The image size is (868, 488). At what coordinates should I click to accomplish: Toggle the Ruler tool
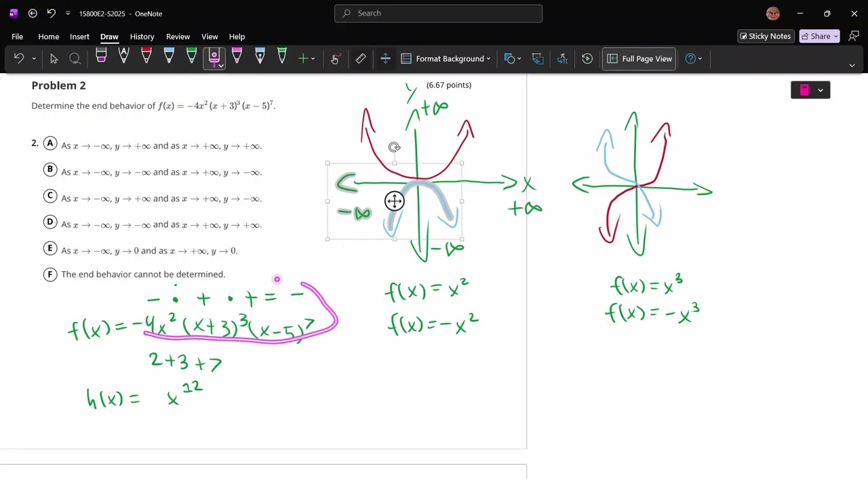361,59
